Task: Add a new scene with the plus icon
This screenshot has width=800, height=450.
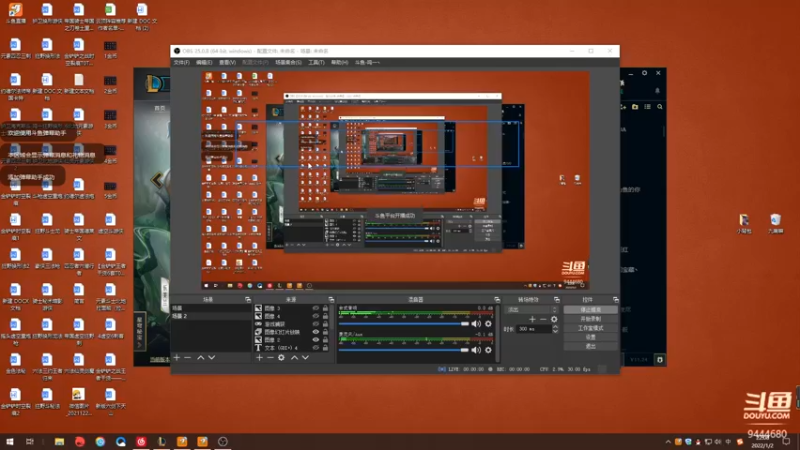Action: (177, 358)
